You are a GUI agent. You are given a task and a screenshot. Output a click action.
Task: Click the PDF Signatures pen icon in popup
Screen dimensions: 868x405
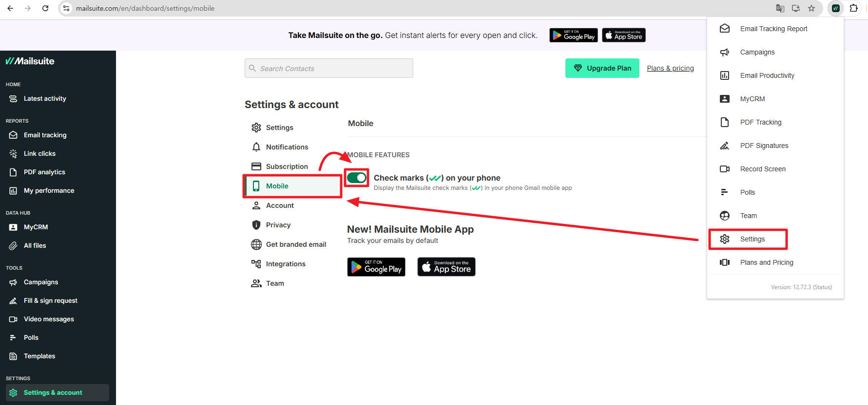pos(725,146)
